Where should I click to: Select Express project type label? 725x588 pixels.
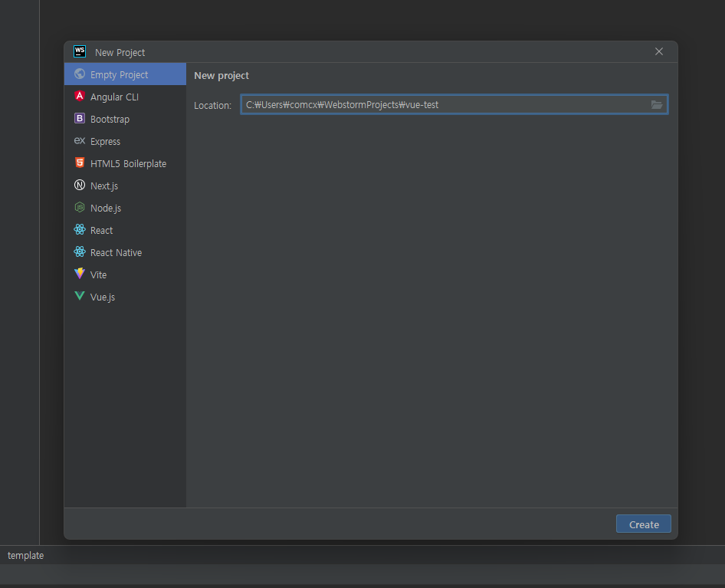pos(106,142)
